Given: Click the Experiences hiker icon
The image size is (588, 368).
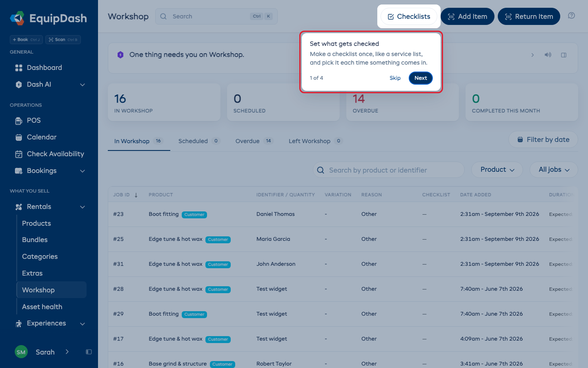Looking at the screenshot, I should coord(19,323).
